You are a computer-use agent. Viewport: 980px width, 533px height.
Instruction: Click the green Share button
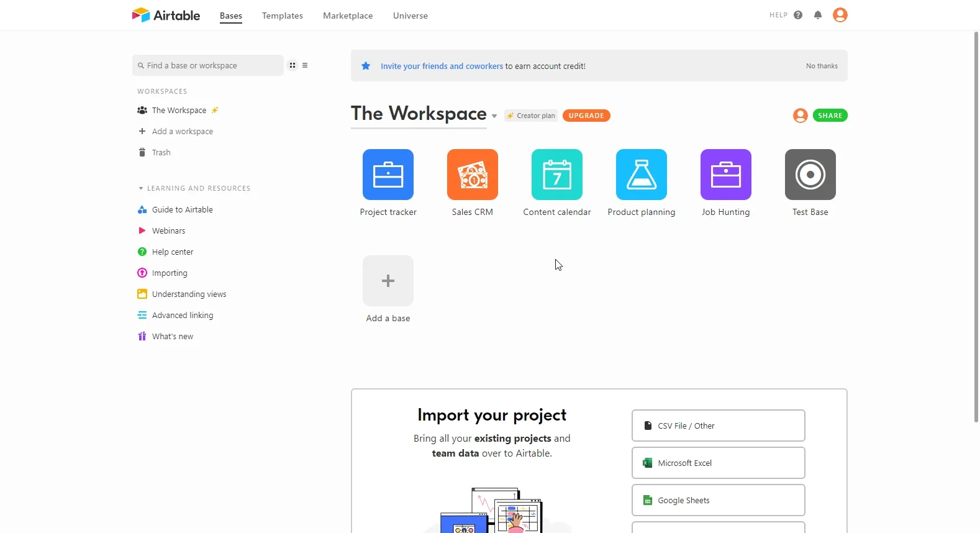(x=830, y=116)
